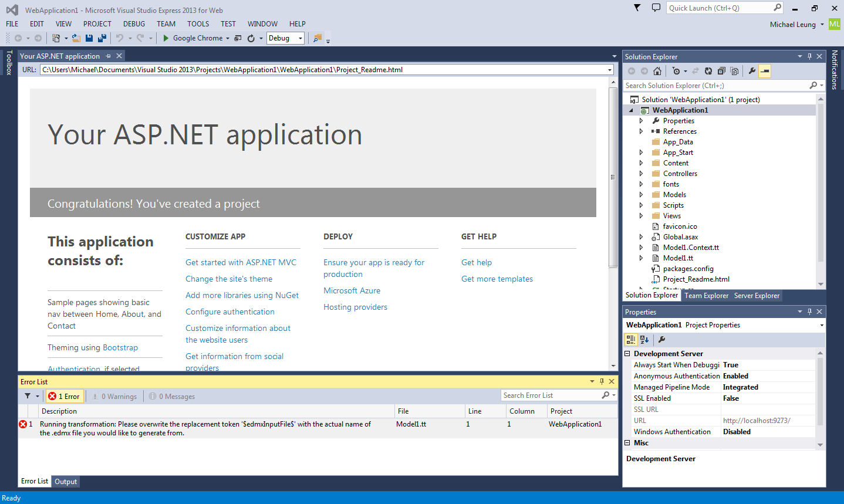This screenshot has width=844, height=504.
Task: Click the Browser Link icon beside Google Chrome
Action: point(238,38)
